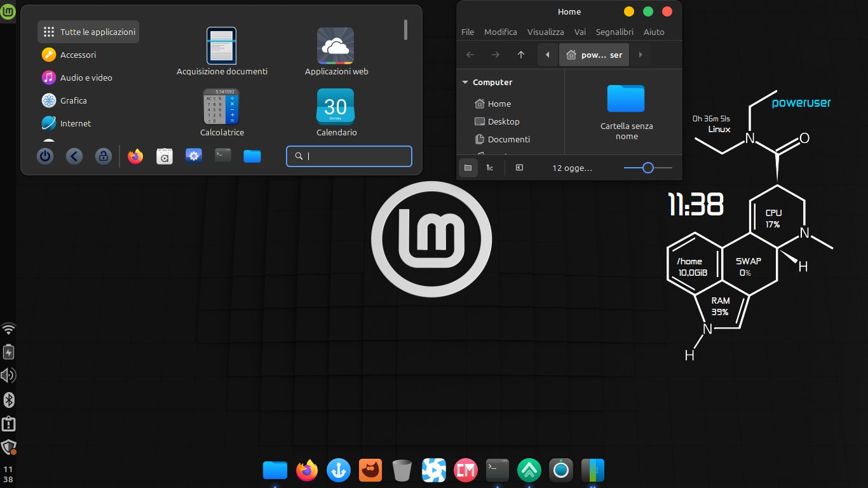The image size is (868, 488).
Task: Open the Segnalibri menu
Action: tap(614, 32)
